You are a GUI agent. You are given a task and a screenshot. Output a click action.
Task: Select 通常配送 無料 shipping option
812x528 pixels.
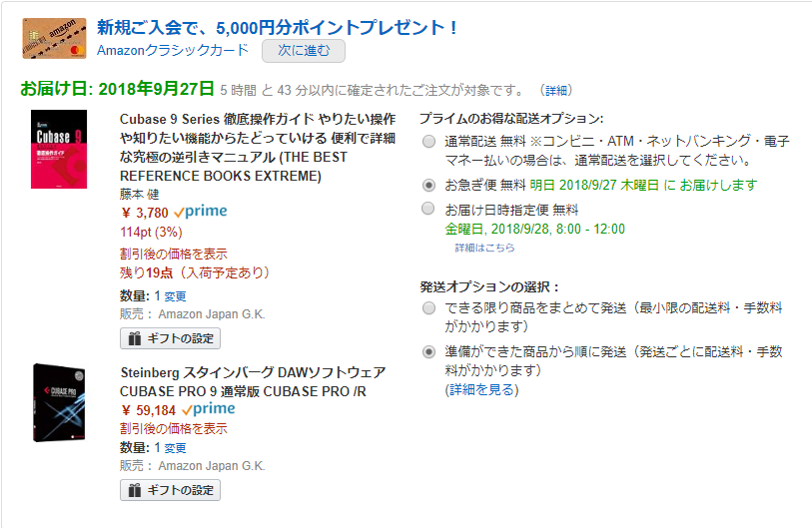(428, 142)
